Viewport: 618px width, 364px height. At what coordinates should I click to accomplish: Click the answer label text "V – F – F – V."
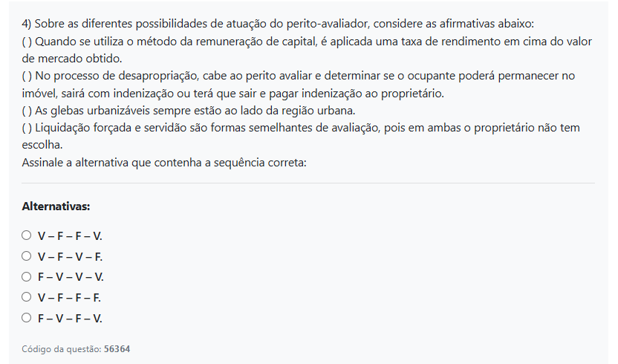[70, 236]
